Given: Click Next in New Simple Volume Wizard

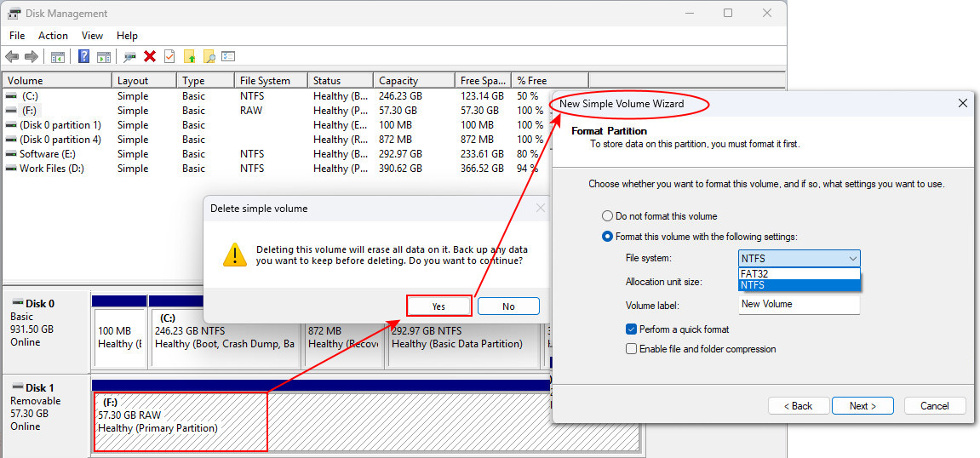Looking at the screenshot, I should click(x=863, y=406).
